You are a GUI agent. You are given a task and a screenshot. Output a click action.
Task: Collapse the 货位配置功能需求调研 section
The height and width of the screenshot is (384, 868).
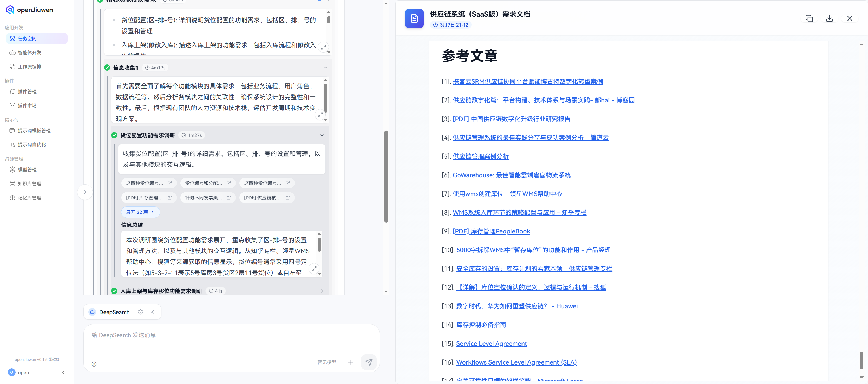[322, 135]
